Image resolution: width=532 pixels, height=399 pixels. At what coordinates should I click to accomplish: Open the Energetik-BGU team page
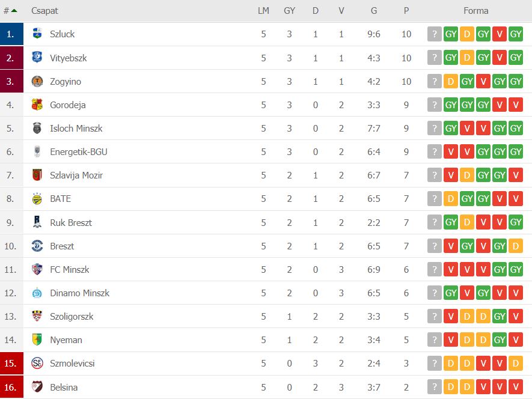click(x=78, y=151)
